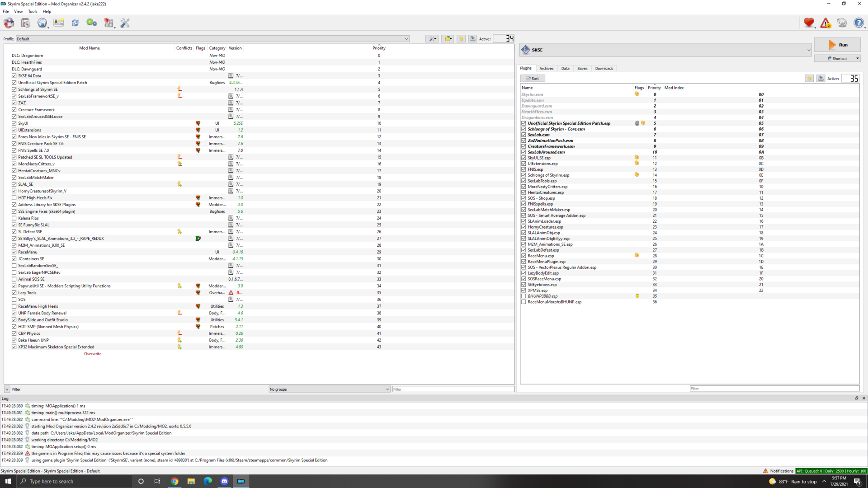Viewport: 868px width, 488px height.
Task: Click the Mod Index column header
Action: 674,88
